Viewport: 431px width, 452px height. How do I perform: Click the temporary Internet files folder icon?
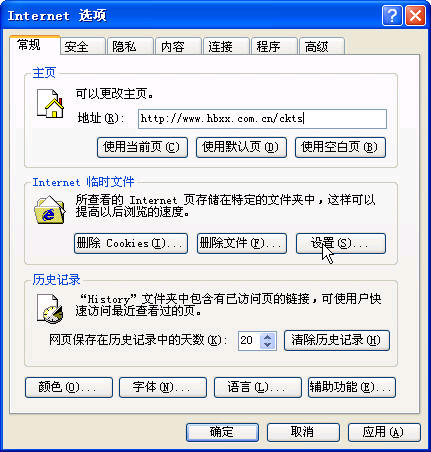pos(50,209)
